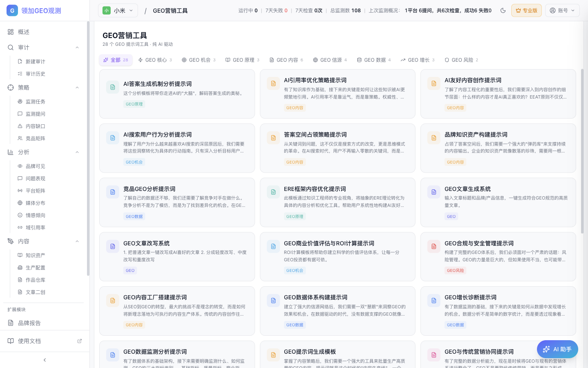Switch to GEO 风险 tab
588x368 pixels.
pos(461,60)
